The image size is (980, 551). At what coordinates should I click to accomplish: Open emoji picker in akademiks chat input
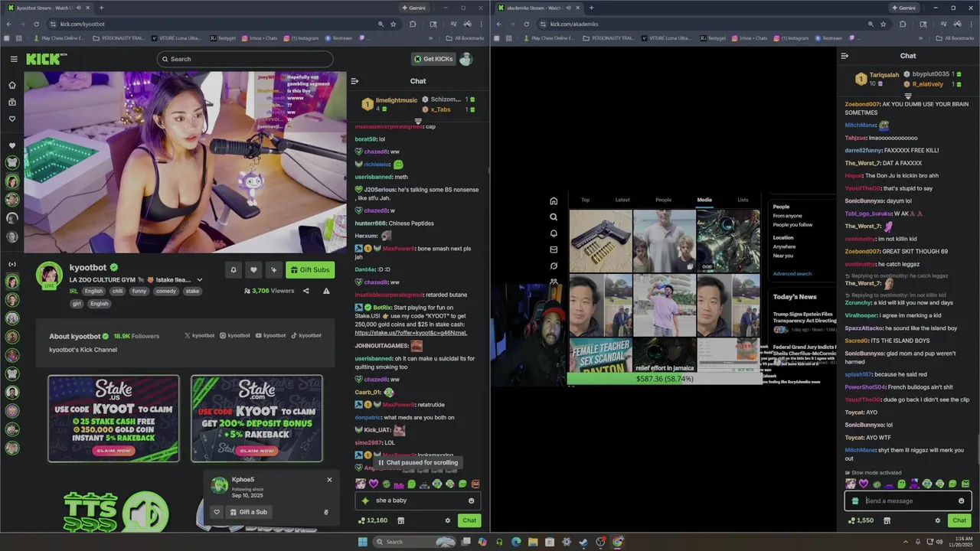[x=961, y=501]
